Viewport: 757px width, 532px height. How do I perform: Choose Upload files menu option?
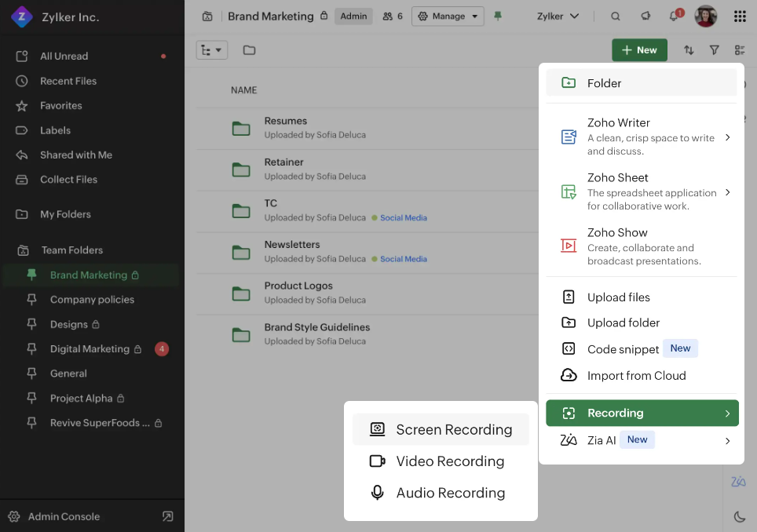pyautogui.click(x=618, y=297)
